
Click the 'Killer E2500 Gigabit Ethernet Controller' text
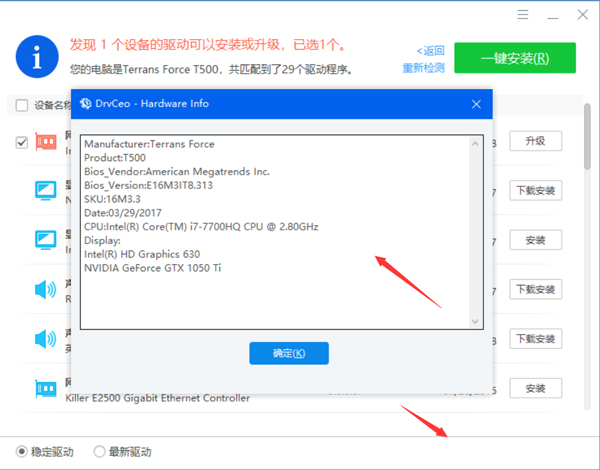tap(158, 398)
